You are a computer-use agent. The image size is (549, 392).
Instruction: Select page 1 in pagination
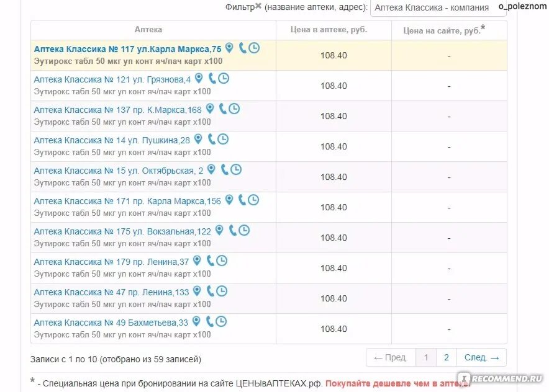pos(426,357)
